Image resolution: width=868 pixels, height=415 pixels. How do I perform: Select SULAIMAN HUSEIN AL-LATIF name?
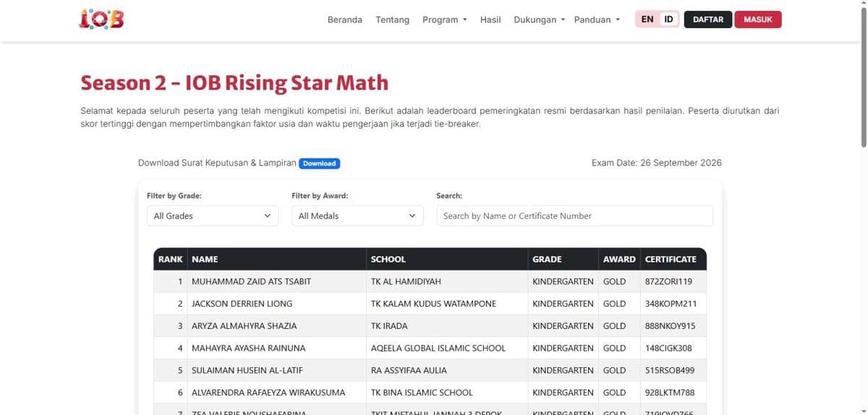click(x=247, y=370)
